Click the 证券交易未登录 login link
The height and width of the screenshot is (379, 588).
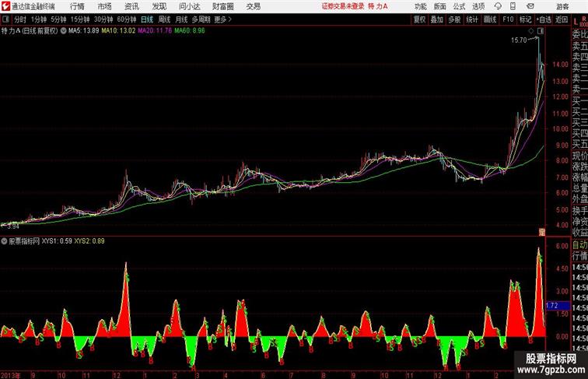pos(343,6)
